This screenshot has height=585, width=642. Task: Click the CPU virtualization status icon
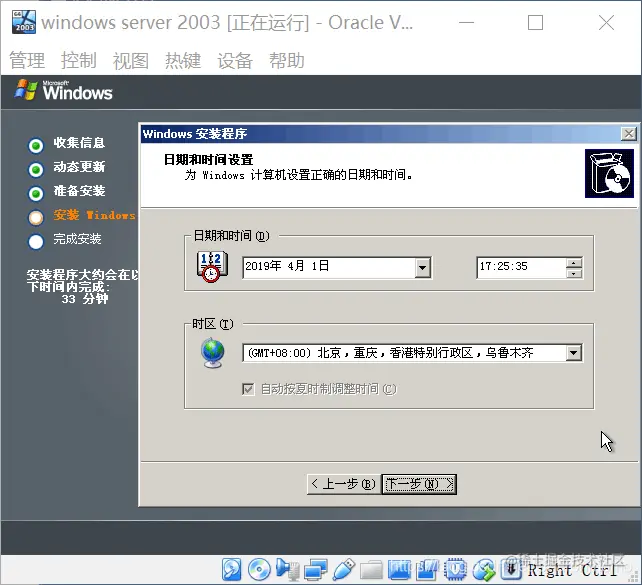455,569
